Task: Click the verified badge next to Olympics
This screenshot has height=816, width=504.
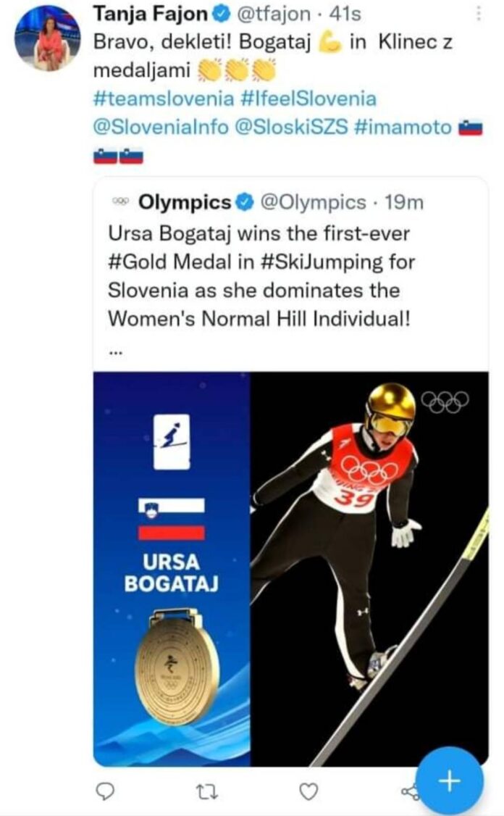Action: click(x=245, y=202)
